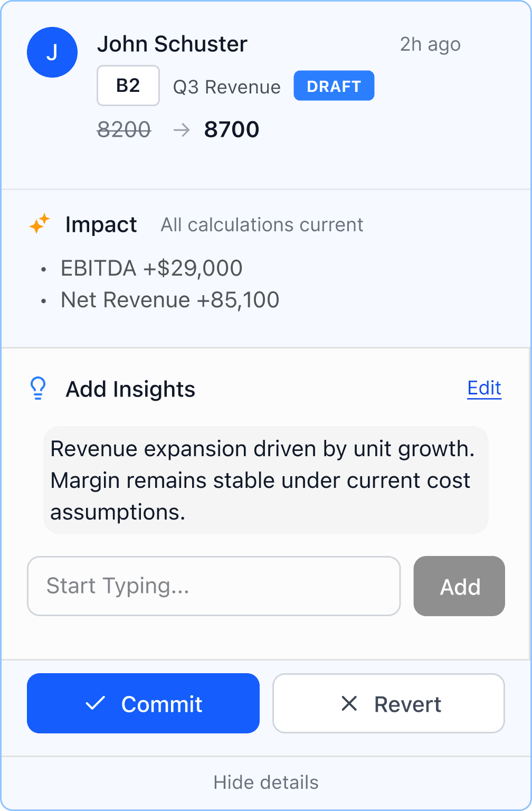Image resolution: width=532 pixels, height=811 pixels.
Task: Click the lightbulb Add Insights icon
Action: tap(38, 389)
